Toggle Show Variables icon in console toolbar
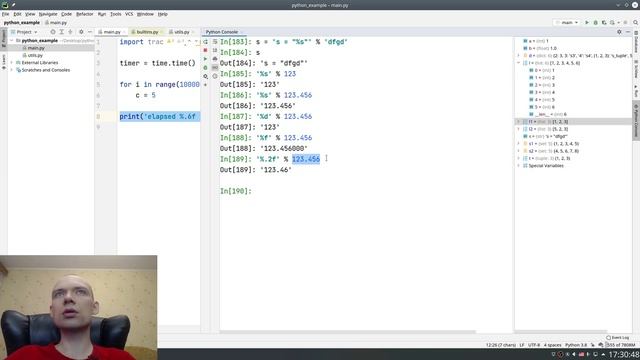The width and height of the screenshot is (640, 360). (215, 68)
